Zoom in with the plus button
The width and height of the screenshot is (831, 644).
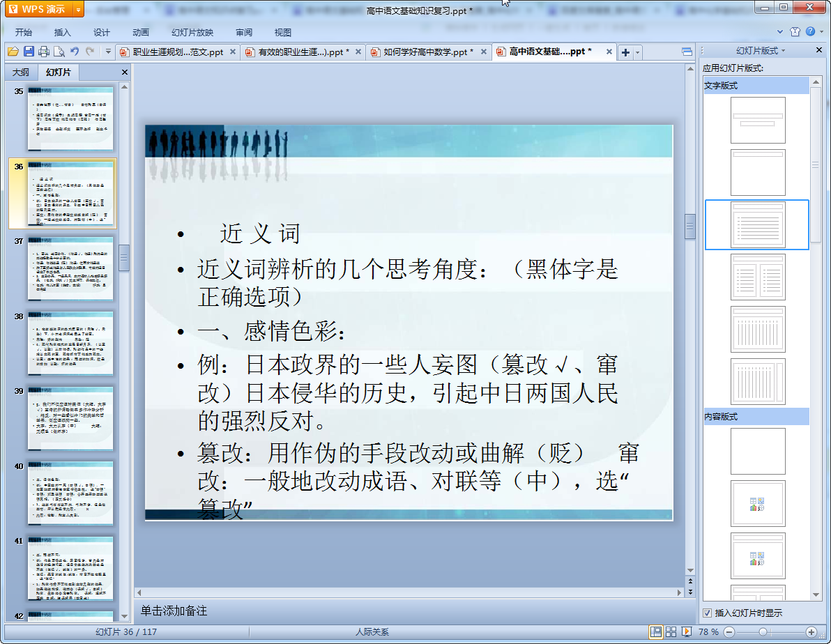pos(811,632)
